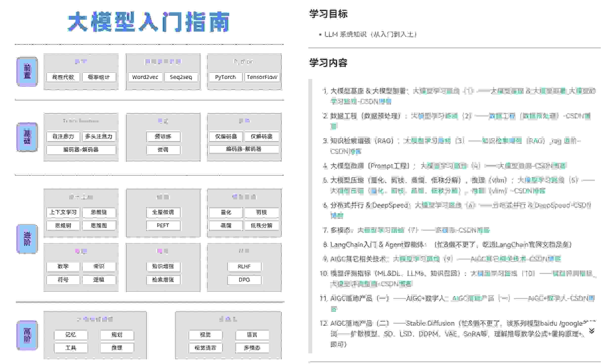Click the 多模态 box in the diagram

click(252, 348)
